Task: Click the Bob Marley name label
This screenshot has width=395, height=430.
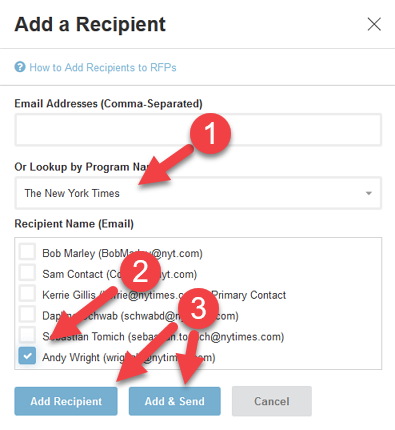Action: click(x=68, y=253)
